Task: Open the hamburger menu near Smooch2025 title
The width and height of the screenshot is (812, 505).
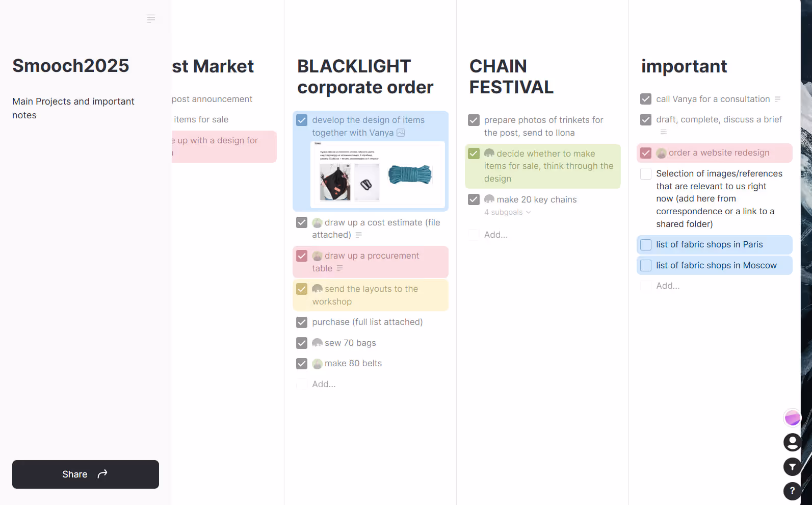Action: (151, 18)
